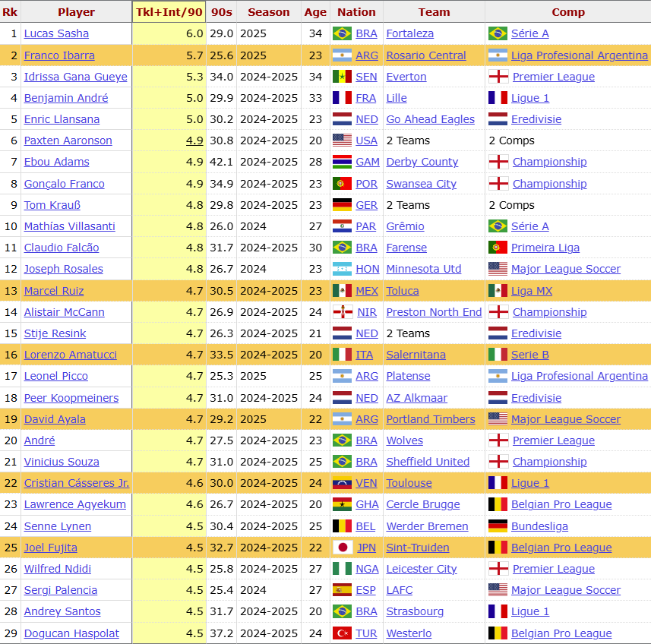Click the Northern Ireland flag beside NIR
Viewport: 651px width, 644px height.
pyautogui.click(x=343, y=312)
